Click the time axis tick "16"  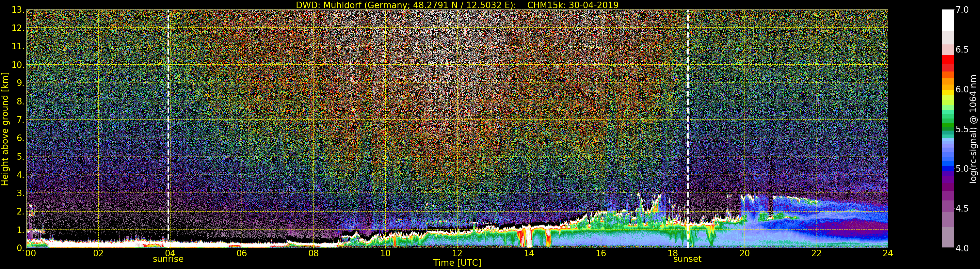[601, 253]
